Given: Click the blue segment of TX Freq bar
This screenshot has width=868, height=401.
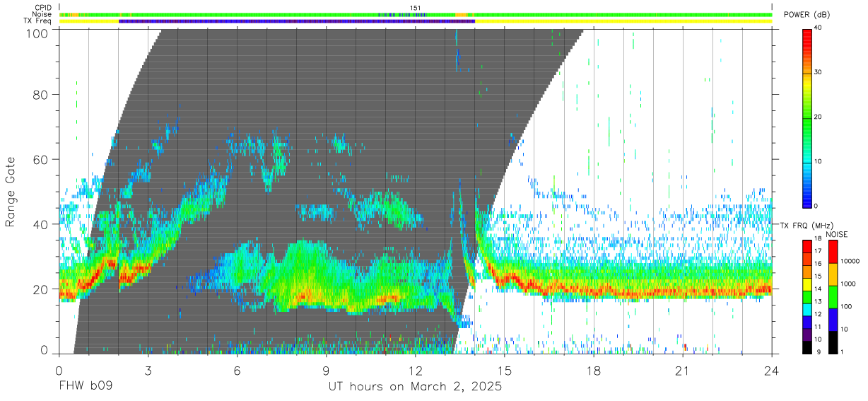Looking at the screenshot, I should 297,21.
